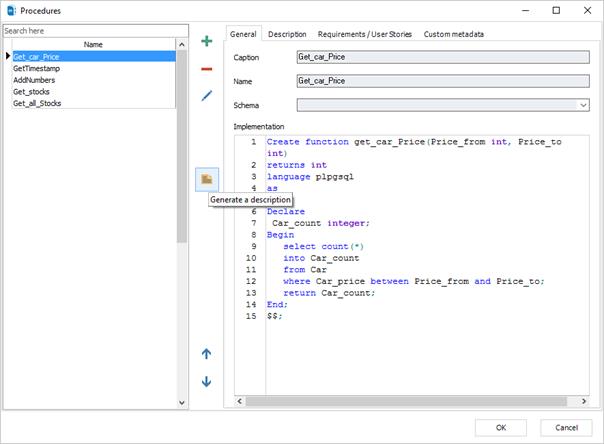Image resolution: width=604 pixels, height=444 pixels.
Task: Click the code editor horizontal scrollbar thumb
Action: [x=406, y=401]
